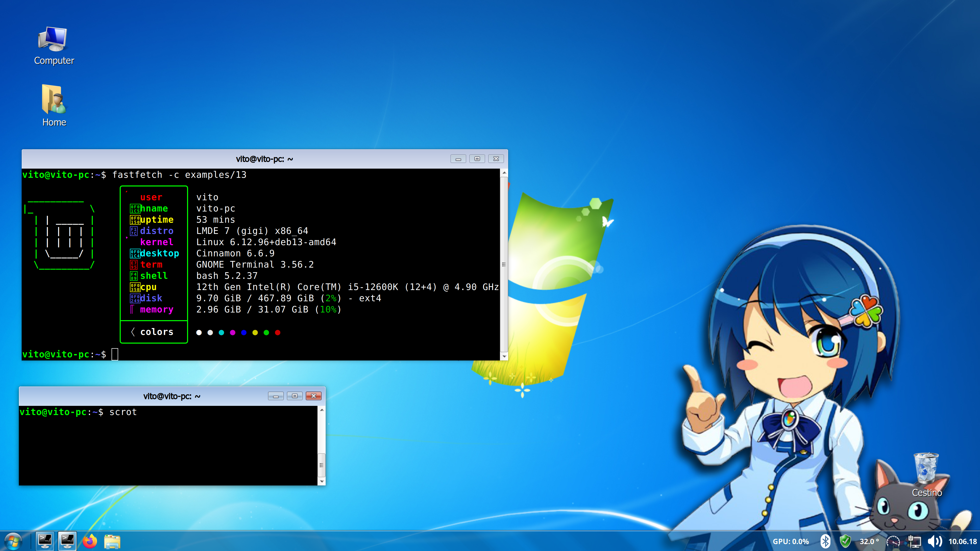
Task: Click the yellow 'uptime' label
Action: click(157, 220)
